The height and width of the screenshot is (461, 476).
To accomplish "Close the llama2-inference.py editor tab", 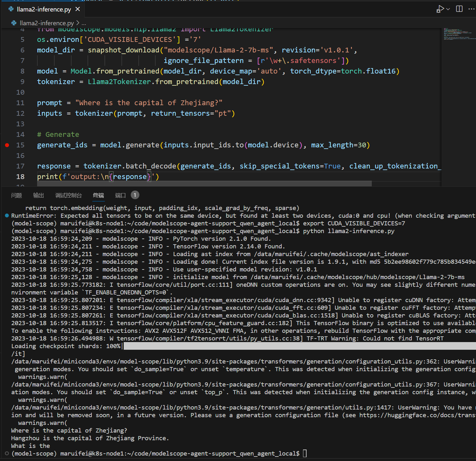I will [x=77, y=9].
